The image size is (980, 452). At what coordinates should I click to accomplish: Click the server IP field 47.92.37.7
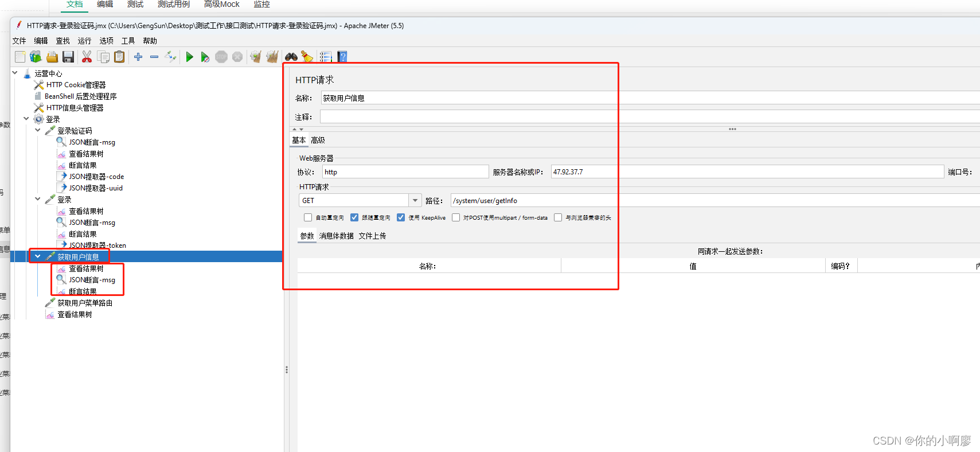coord(747,172)
